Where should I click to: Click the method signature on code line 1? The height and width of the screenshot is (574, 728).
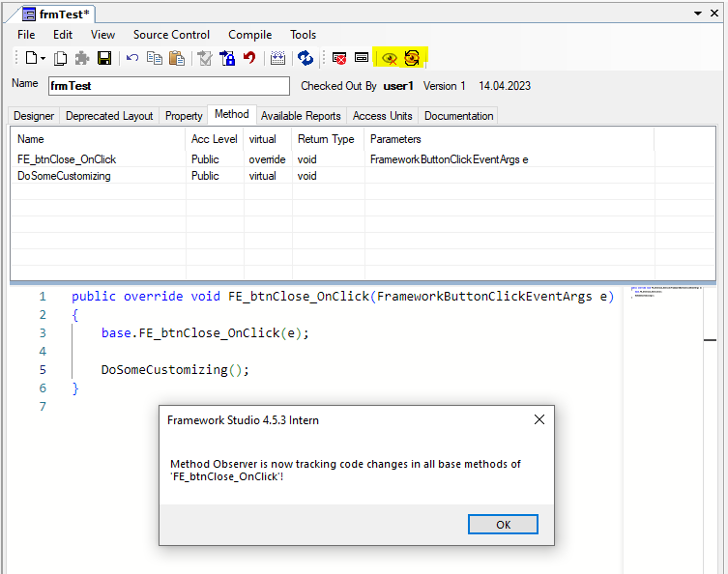pos(342,297)
